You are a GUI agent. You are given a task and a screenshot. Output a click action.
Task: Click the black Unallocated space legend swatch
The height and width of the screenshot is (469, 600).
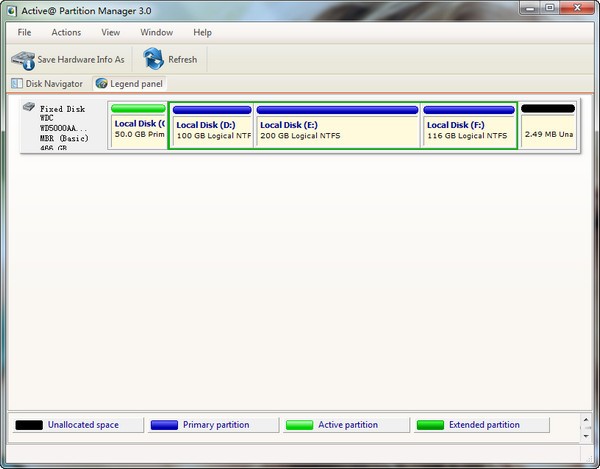28,425
